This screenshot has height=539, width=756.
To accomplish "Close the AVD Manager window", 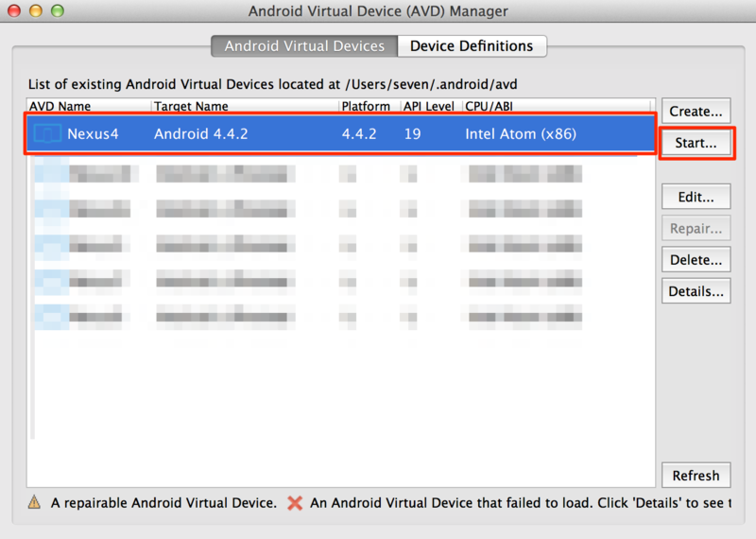I will (x=14, y=10).
